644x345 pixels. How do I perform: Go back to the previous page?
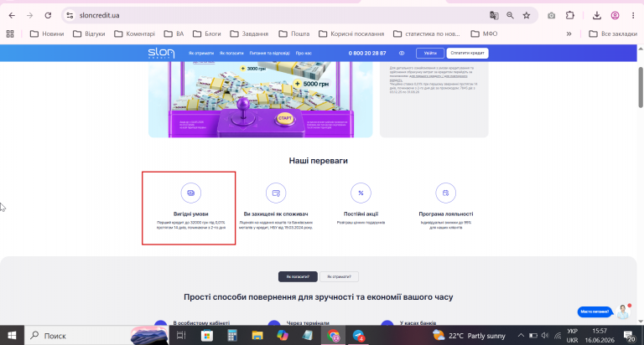(x=12, y=16)
